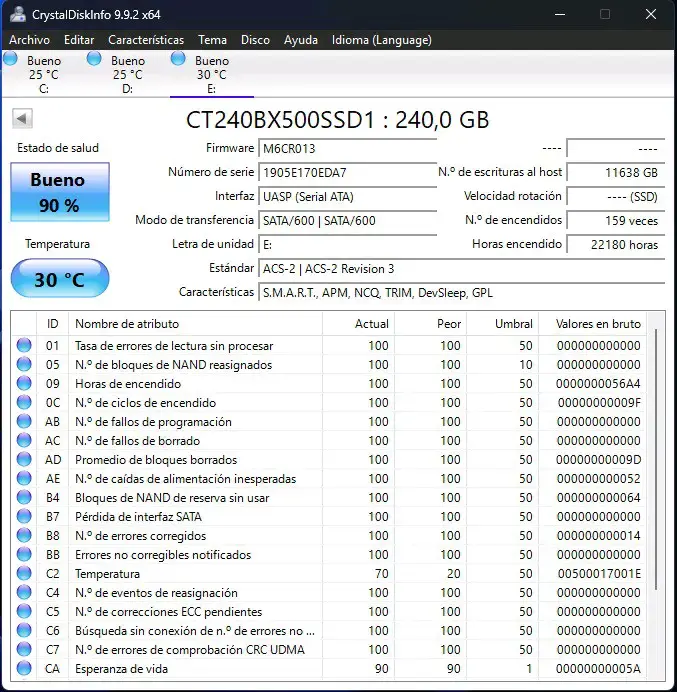This screenshot has width=677, height=692.
Task: Click status orb of attribute C7 row
Action: point(24,649)
